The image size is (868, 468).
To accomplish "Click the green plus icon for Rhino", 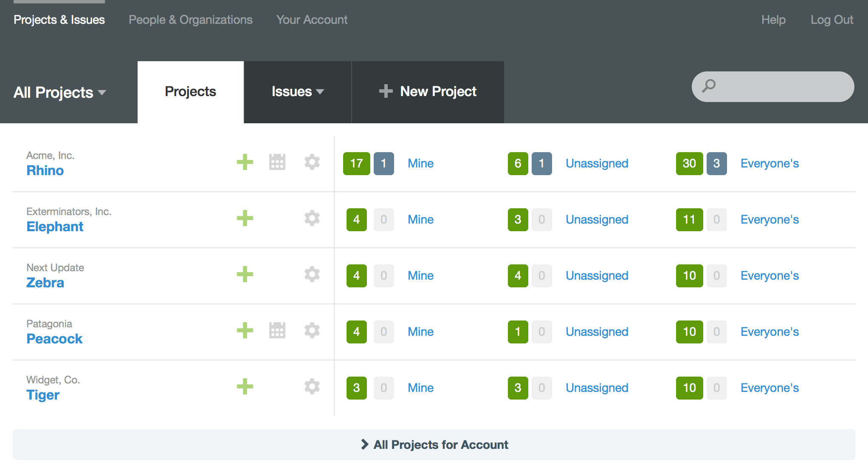I will 245,162.
